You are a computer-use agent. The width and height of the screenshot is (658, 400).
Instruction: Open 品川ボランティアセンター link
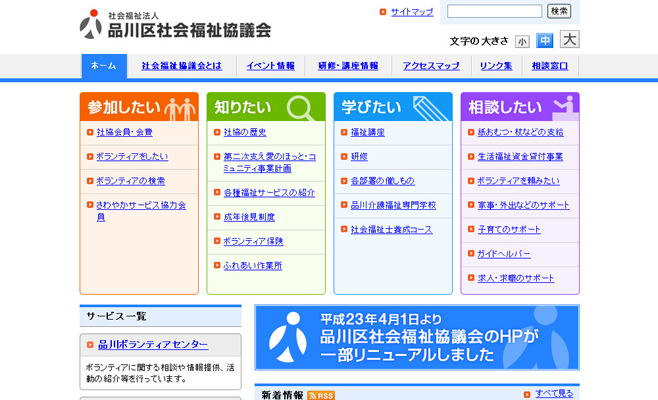[x=153, y=345]
